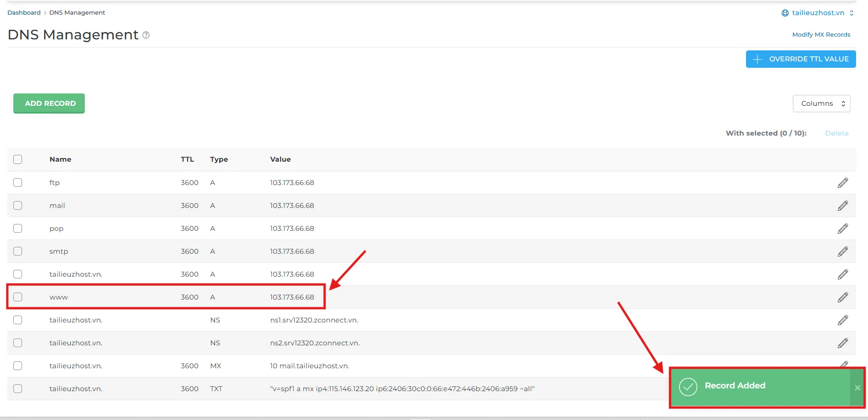Edit ns1.srv12320 NS record pencil icon

point(842,320)
